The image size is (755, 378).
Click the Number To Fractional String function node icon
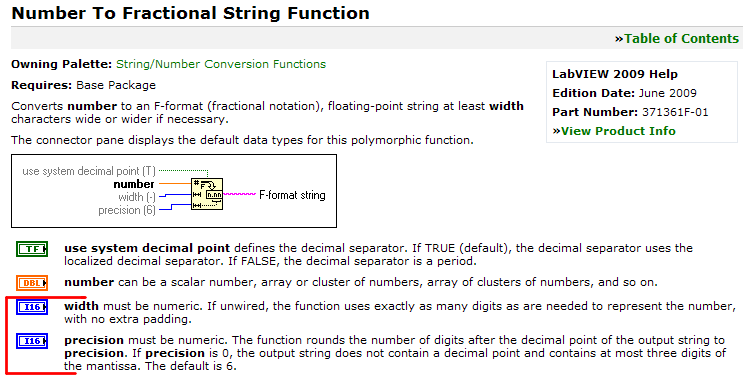[207, 194]
